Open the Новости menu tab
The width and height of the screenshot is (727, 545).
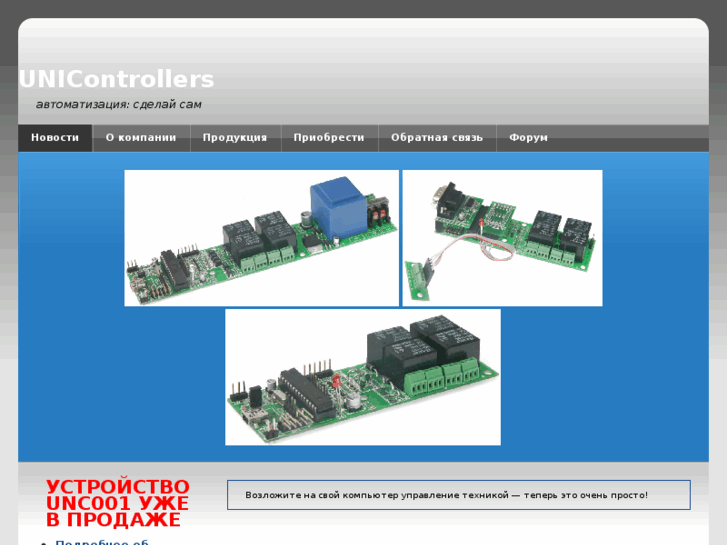click(x=55, y=138)
